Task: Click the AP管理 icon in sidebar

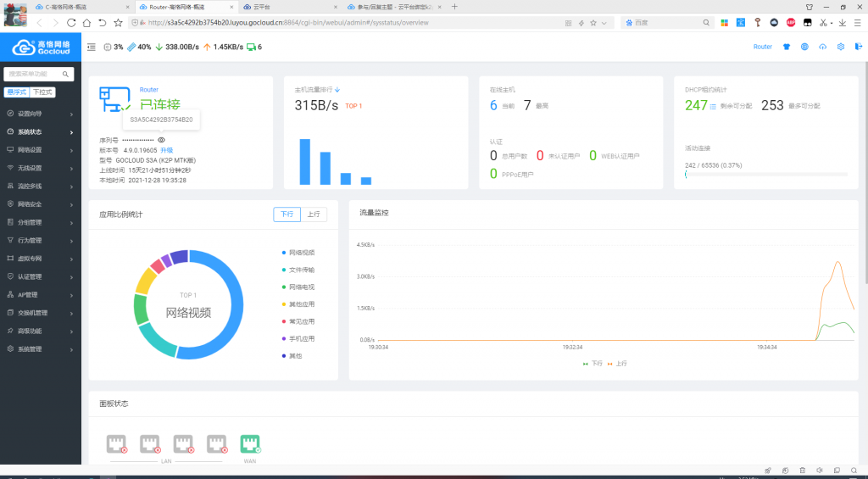Action: point(10,294)
